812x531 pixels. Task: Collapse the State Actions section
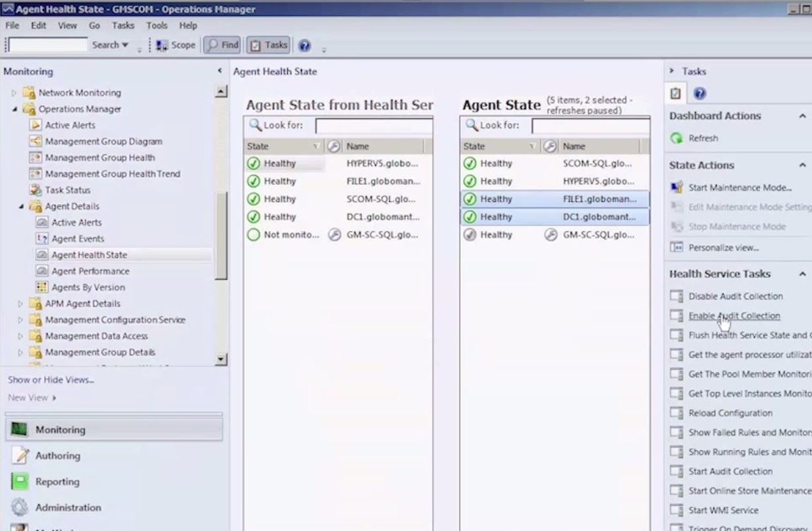click(x=803, y=165)
